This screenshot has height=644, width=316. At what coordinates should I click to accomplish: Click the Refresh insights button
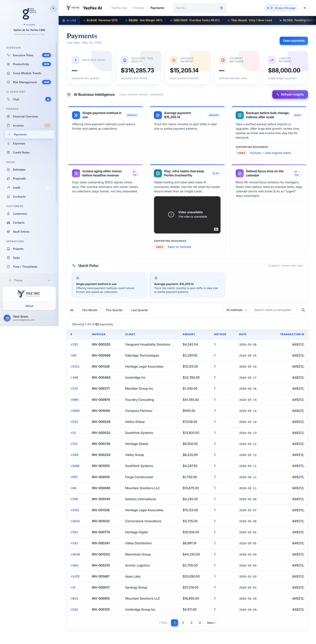290,95
